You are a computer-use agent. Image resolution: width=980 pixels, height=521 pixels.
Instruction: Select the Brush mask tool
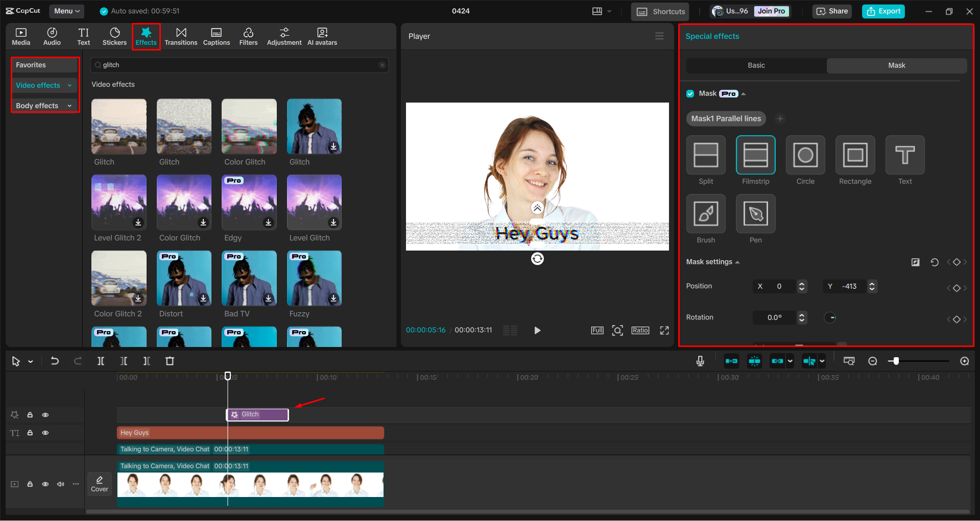(706, 214)
